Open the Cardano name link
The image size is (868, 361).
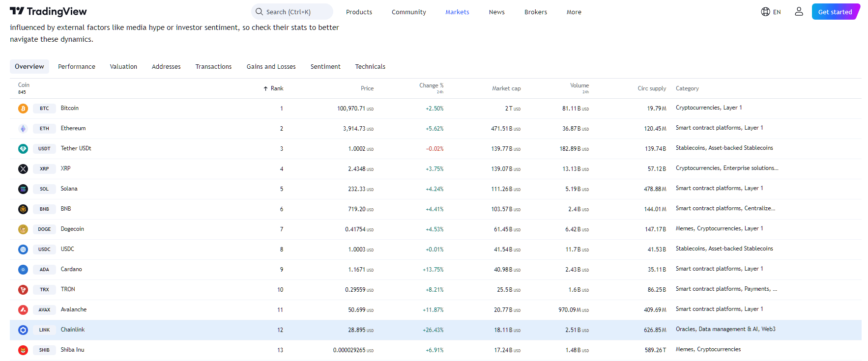click(71, 269)
